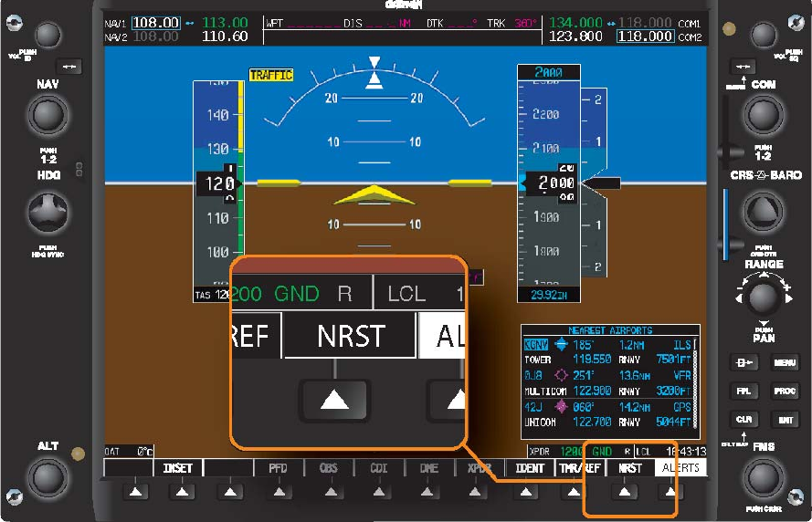
Task: Click the blank softkey left of INSET
Action: point(136,492)
